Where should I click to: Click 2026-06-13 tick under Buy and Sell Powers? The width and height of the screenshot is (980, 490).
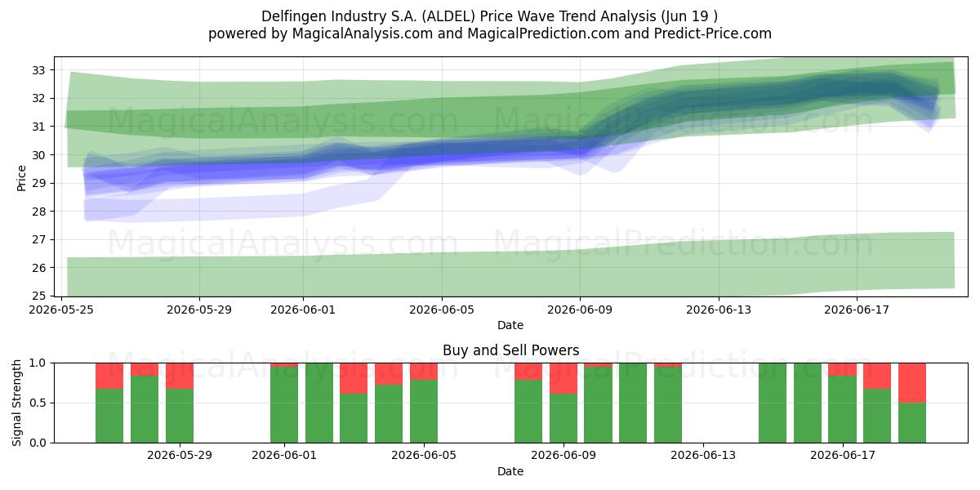click(x=703, y=456)
